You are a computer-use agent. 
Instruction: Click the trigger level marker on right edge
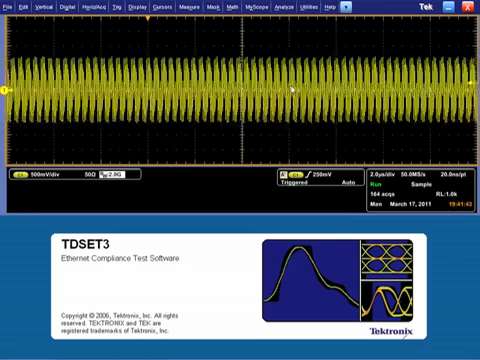[470, 83]
